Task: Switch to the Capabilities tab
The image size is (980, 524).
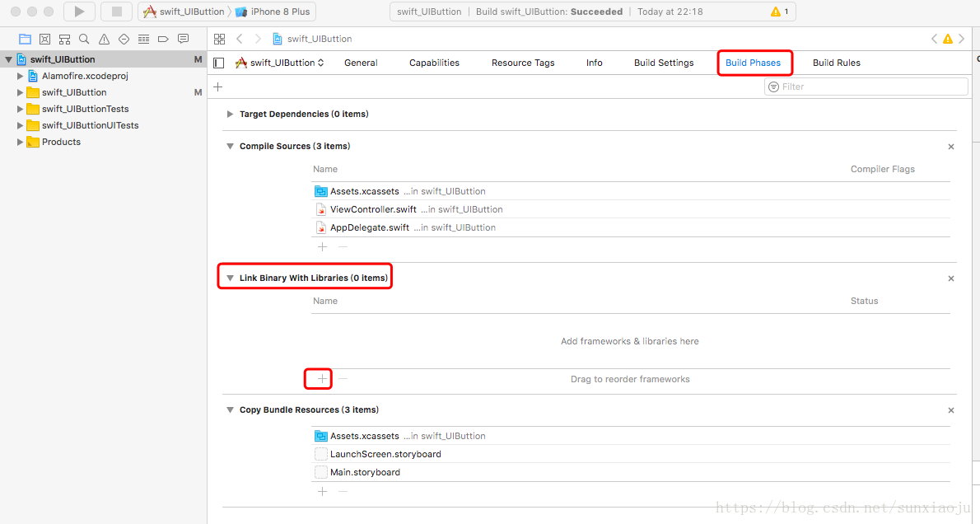Action: pyautogui.click(x=434, y=63)
